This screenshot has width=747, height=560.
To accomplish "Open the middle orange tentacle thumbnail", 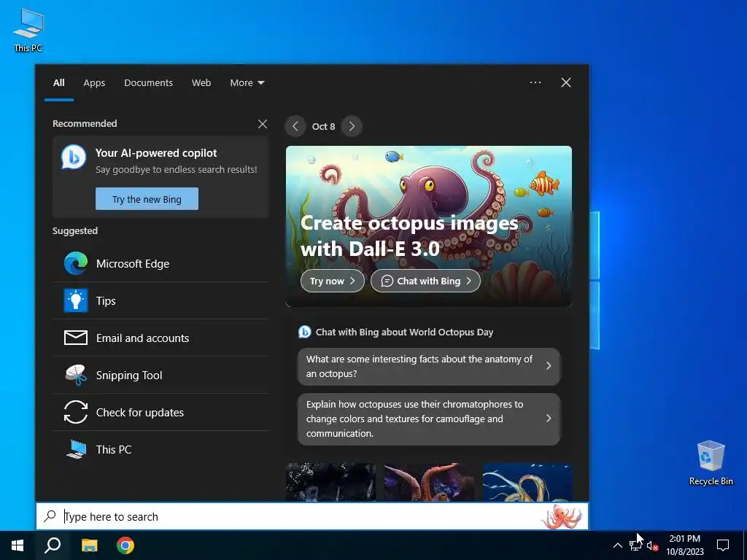I will [x=429, y=482].
